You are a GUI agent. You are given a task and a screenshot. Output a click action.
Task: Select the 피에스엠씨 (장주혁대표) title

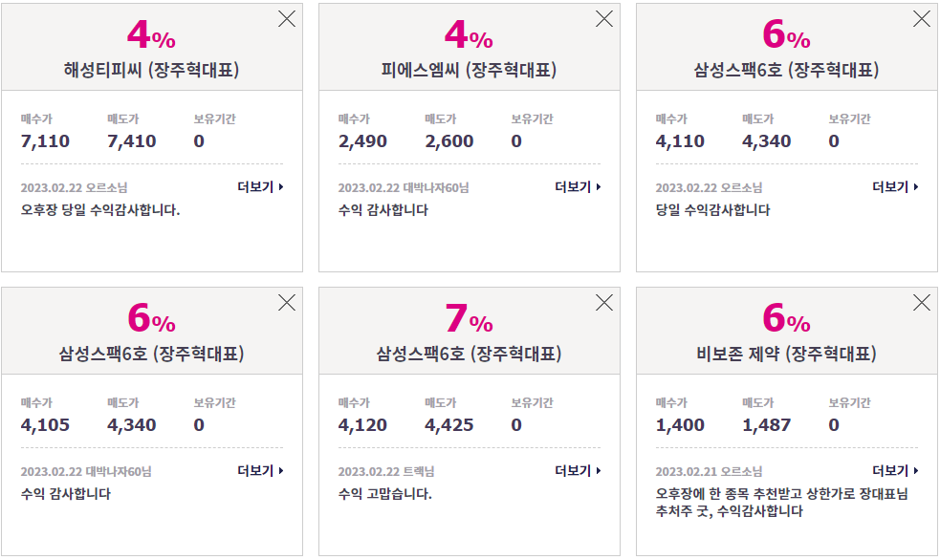pyautogui.click(x=469, y=70)
